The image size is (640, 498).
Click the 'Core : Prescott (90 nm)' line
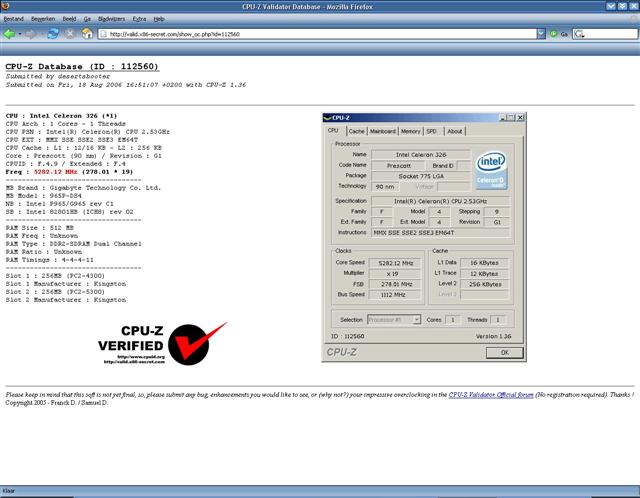pos(84,156)
